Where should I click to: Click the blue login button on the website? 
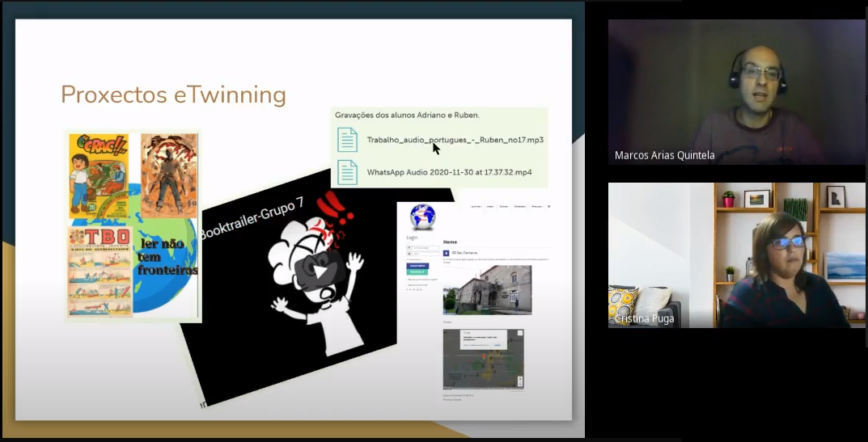point(417,266)
